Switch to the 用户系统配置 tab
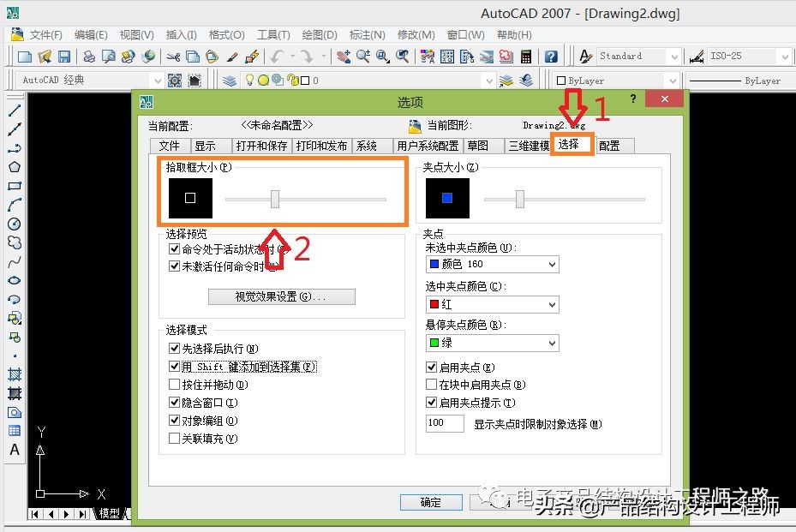Screen dimensions: 796x532 click(x=428, y=146)
